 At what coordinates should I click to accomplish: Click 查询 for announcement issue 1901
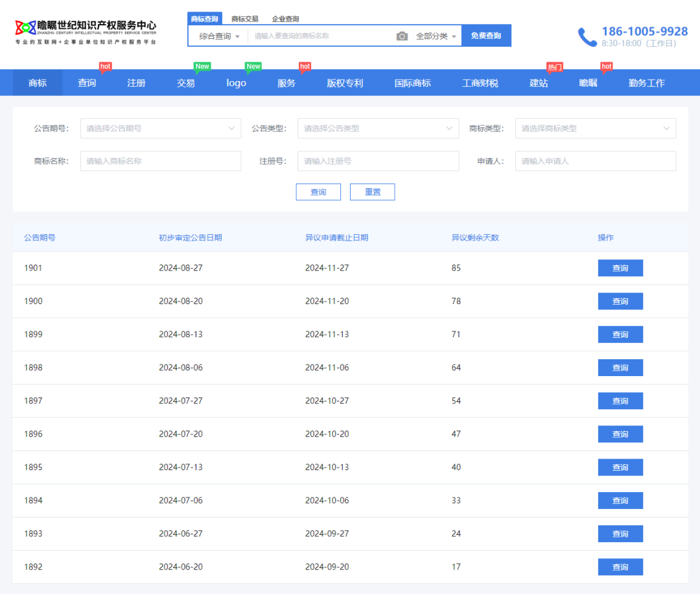(620, 268)
